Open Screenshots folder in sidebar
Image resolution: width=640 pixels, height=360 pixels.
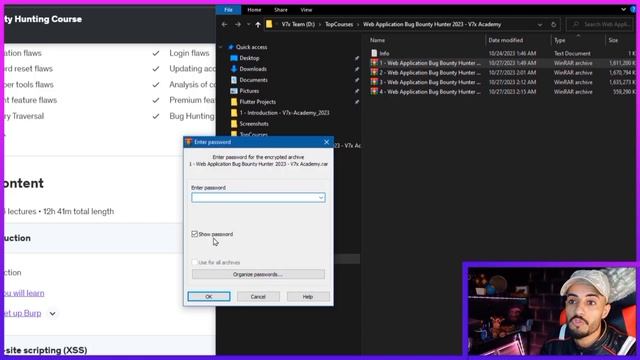click(254, 124)
